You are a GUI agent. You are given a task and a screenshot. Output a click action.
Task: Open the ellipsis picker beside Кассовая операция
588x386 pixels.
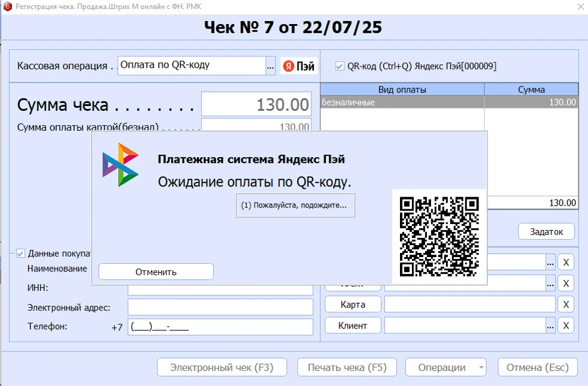click(x=271, y=66)
